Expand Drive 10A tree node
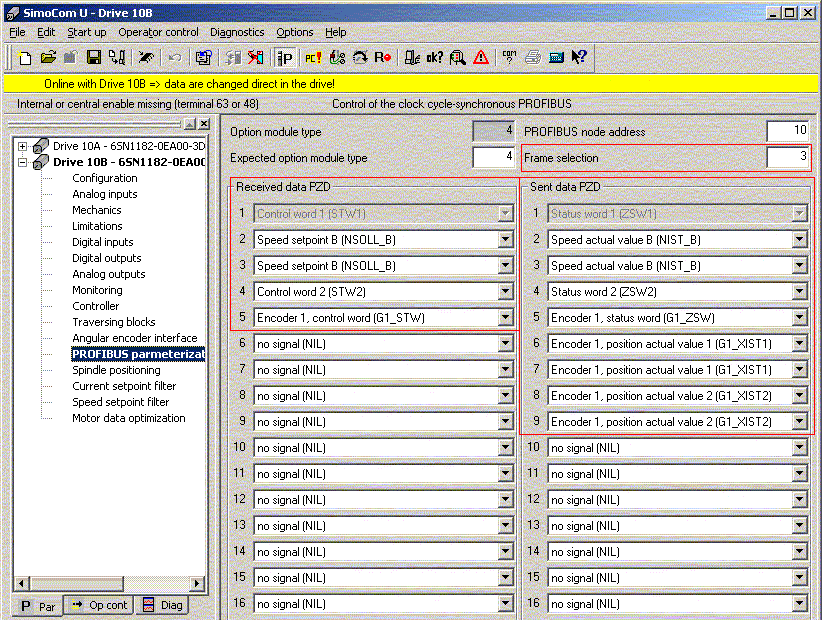822x620 pixels. pyautogui.click(x=22, y=146)
